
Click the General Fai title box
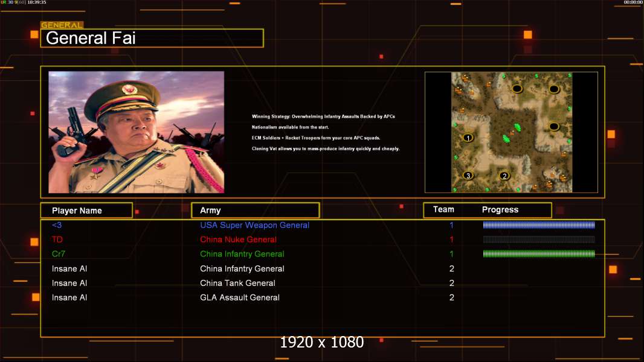[152, 39]
